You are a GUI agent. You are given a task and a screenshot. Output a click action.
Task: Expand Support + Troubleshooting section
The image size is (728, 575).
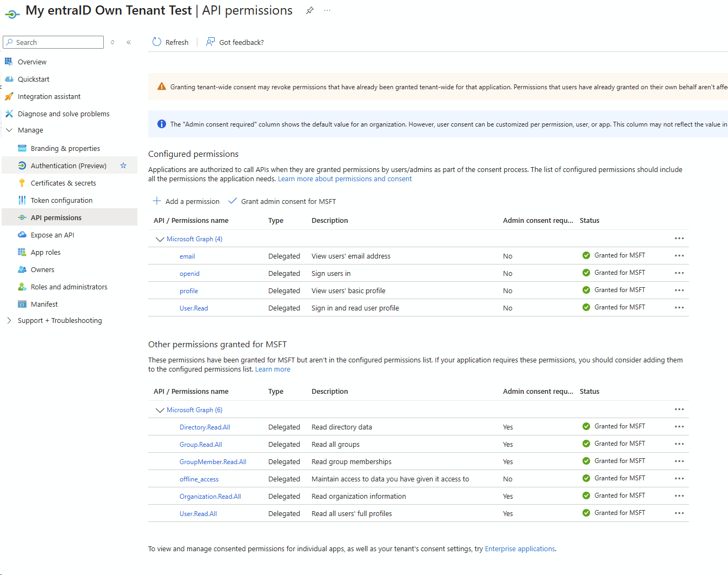click(9, 321)
